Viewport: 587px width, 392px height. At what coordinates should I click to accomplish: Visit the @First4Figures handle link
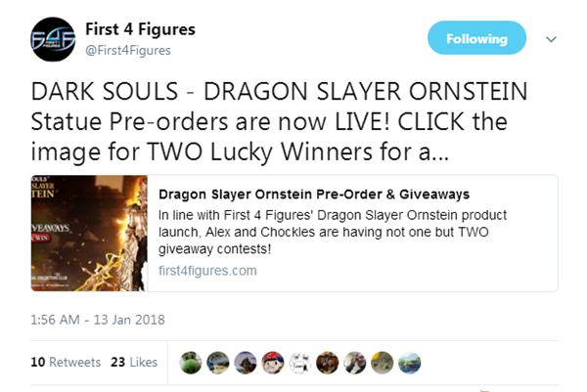click(128, 51)
